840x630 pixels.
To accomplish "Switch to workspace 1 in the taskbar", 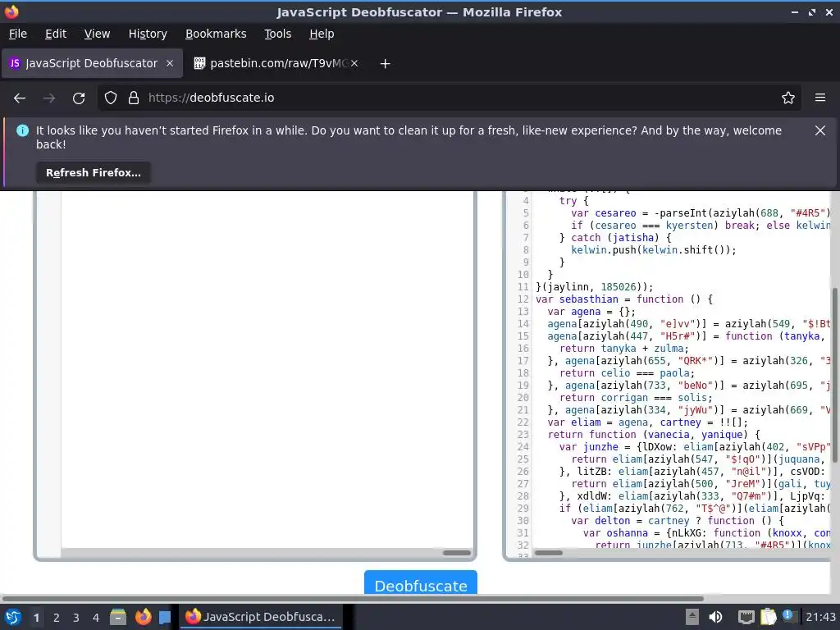I will (x=36, y=618).
